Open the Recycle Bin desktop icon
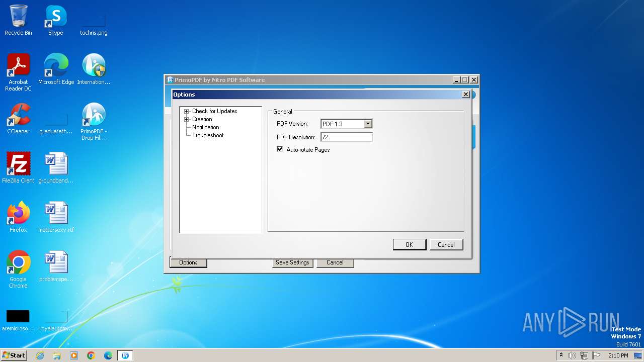 [18, 20]
